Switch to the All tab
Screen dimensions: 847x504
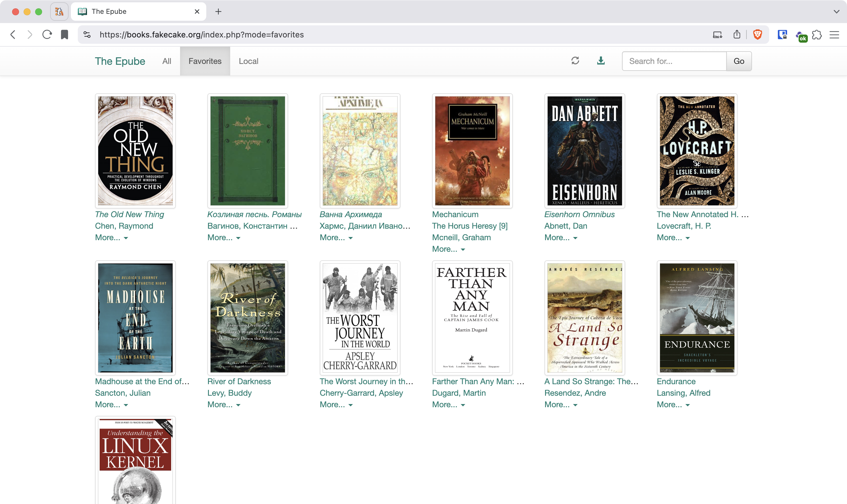pyautogui.click(x=167, y=61)
